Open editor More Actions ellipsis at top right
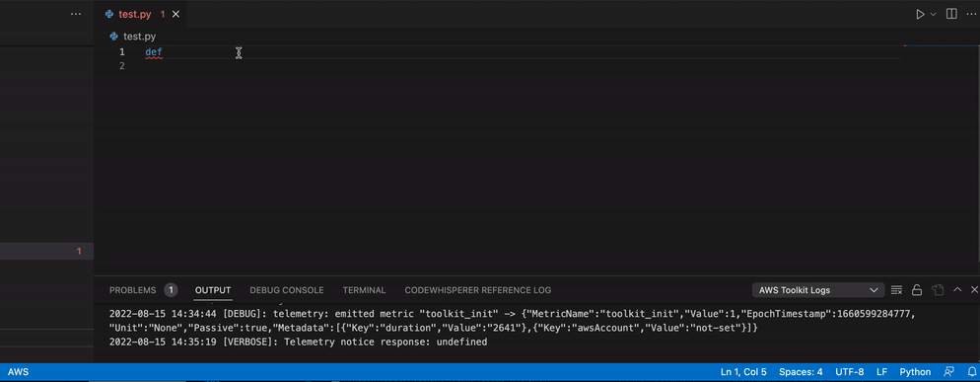The height and width of the screenshot is (382, 980). pos(970,14)
